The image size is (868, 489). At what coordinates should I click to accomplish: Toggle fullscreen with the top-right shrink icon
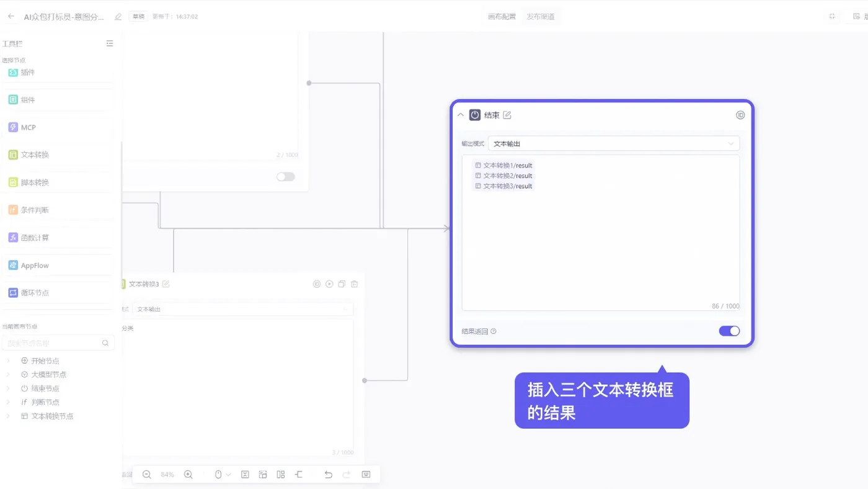pyautogui.click(x=832, y=16)
